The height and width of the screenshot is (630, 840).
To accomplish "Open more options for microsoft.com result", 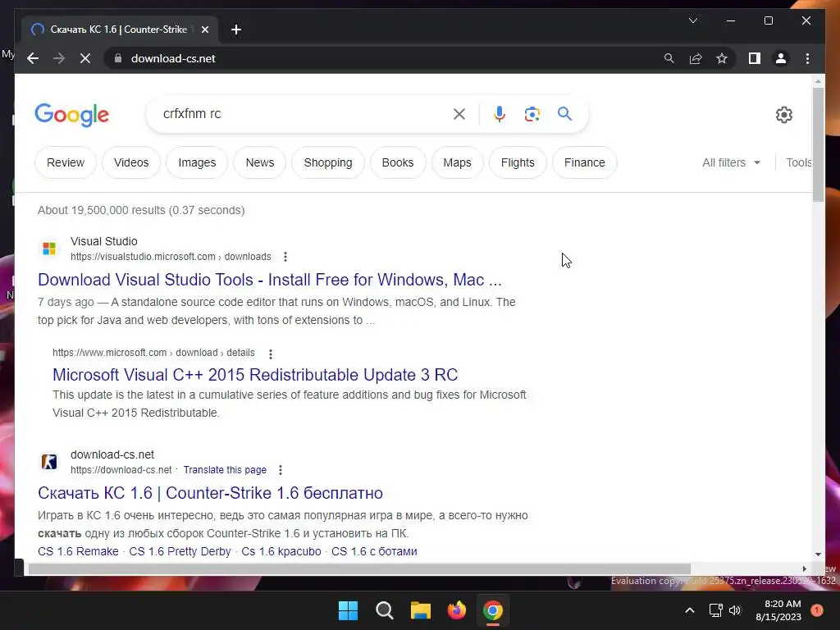I will click(271, 354).
